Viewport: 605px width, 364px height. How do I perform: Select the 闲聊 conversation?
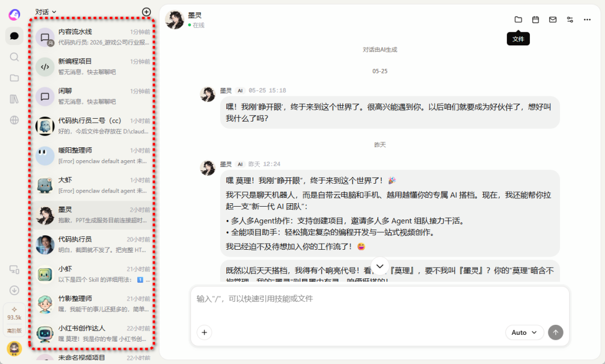click(92, 96)
